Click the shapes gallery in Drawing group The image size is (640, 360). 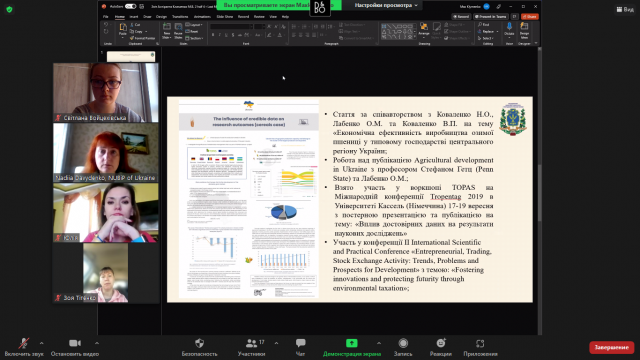pyautogui.click(x=398, y=31)
